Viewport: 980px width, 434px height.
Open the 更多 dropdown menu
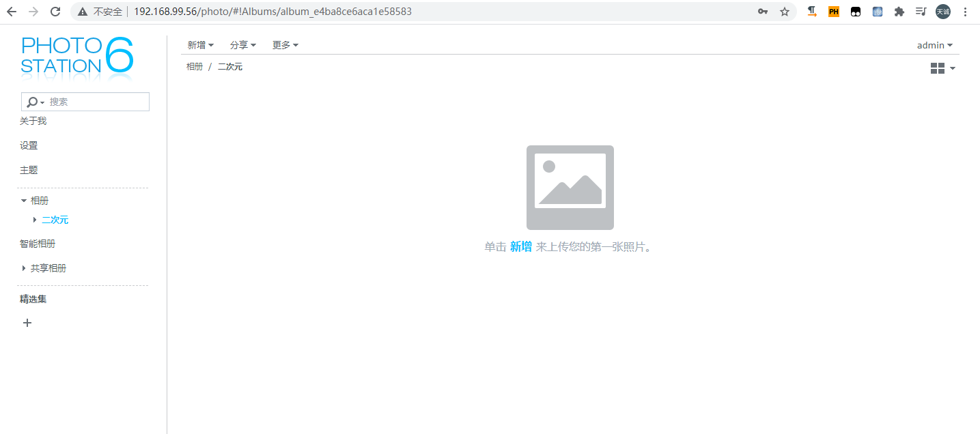click(x=285, y=45)
